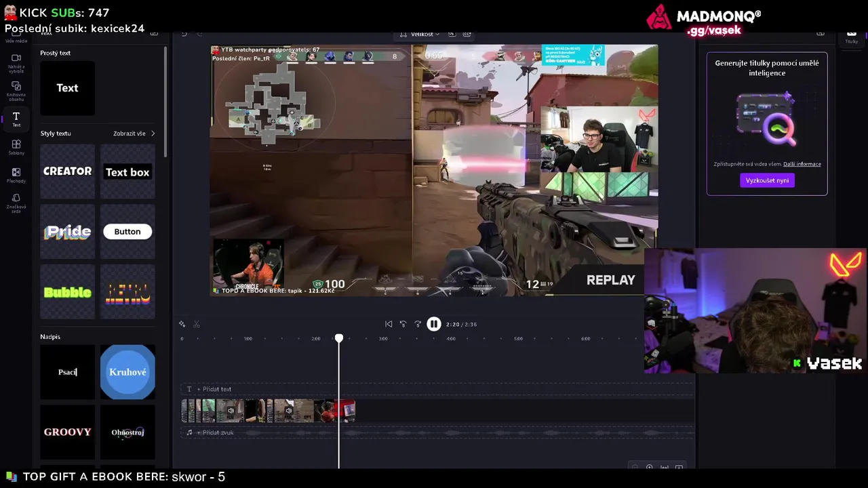This screenshot has height=488, width=868.
Task: Mute the second clip via its speaker icon
Action: pos(289,411)
